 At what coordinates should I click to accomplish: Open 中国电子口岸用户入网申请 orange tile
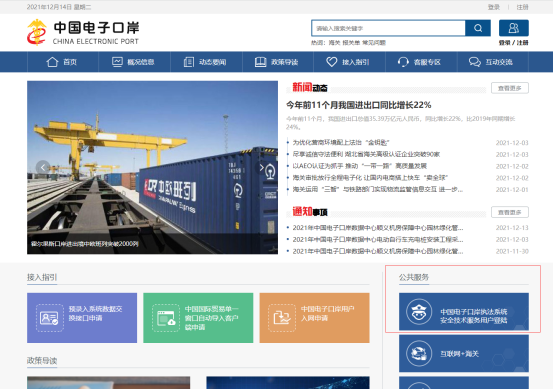click(315, 318)
